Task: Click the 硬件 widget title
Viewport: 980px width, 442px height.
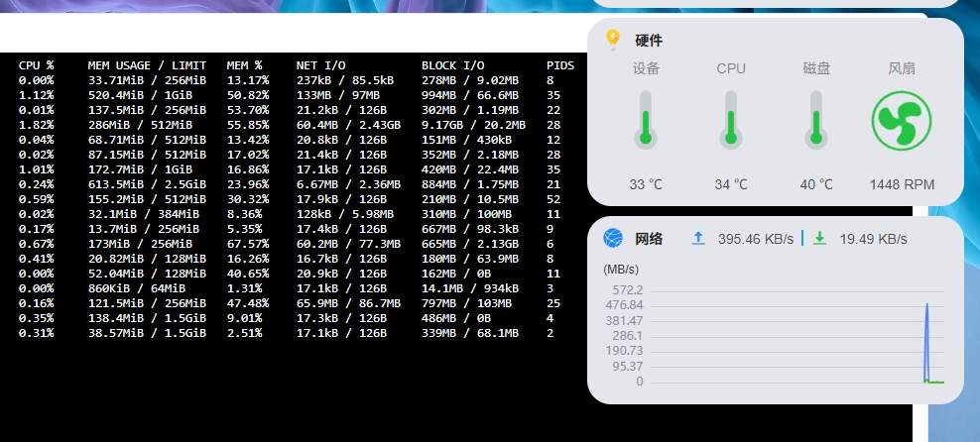Action: pyautogui.click(x=649, y=41)
